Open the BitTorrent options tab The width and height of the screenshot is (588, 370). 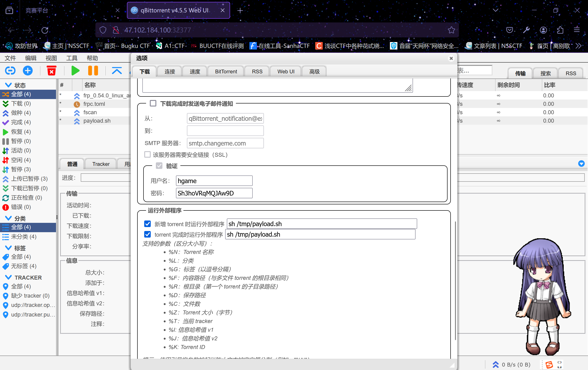(x=226, y=71)
